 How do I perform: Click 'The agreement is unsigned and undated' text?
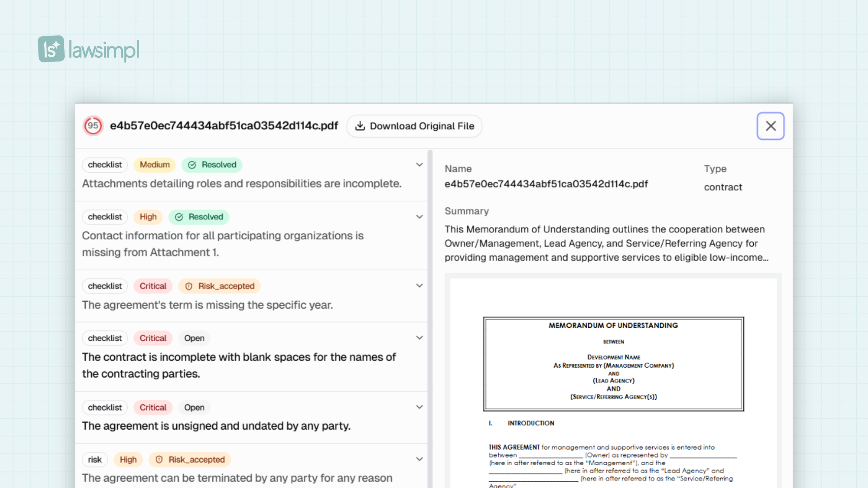coord(216,426)
